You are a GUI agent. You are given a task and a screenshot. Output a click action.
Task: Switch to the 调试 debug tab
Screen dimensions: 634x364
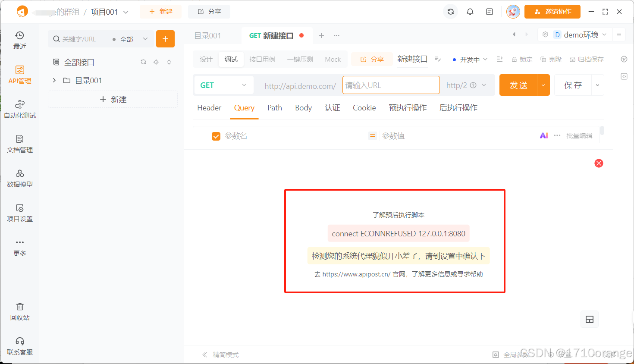(x=231, y=59)
